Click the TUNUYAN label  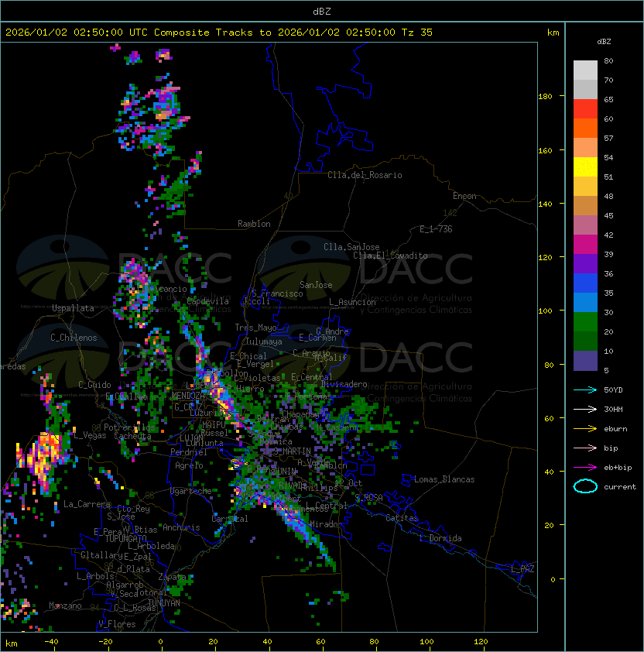pos(164,603)
